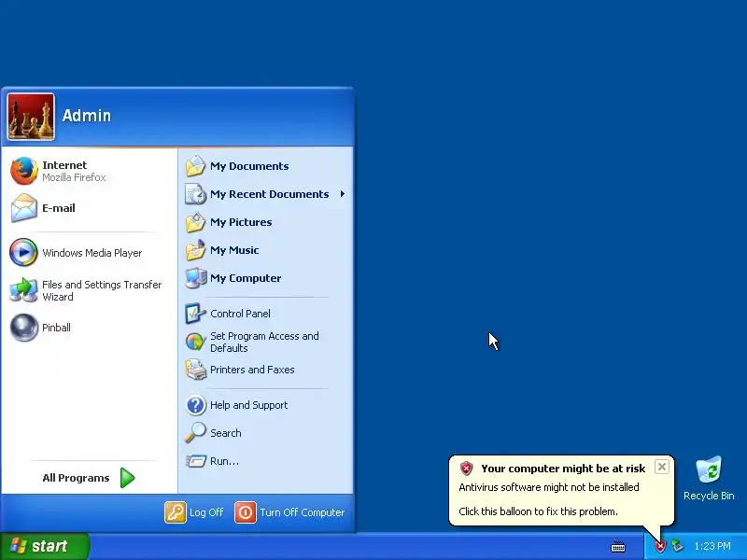Open the My Documents folder icon

tap(195, 166)
